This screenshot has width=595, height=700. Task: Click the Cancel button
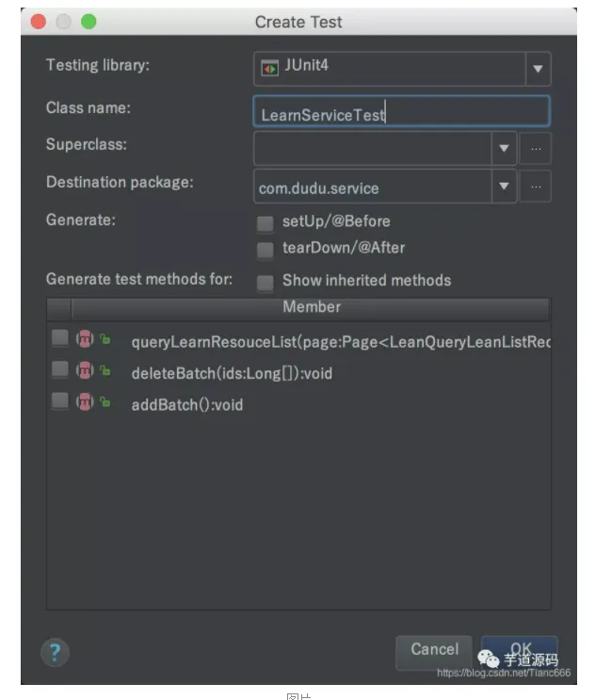[x=434, y=653]
